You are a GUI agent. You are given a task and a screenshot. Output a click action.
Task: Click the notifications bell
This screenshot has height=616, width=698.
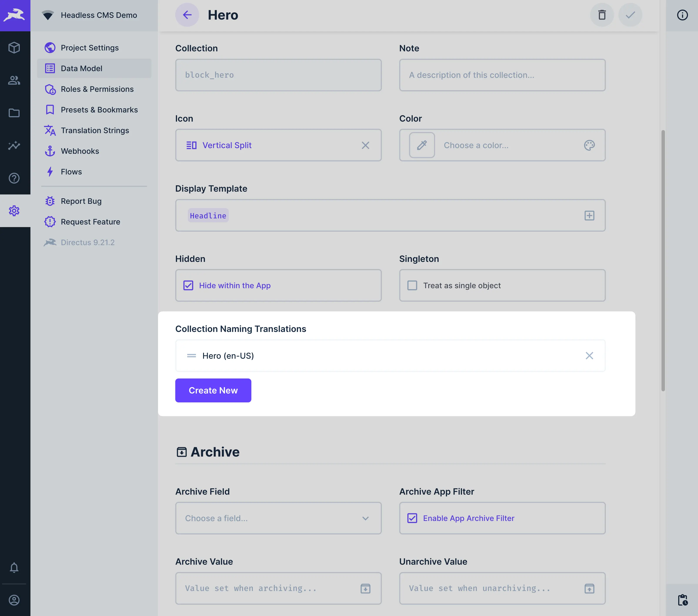click(x=14, y=567)
